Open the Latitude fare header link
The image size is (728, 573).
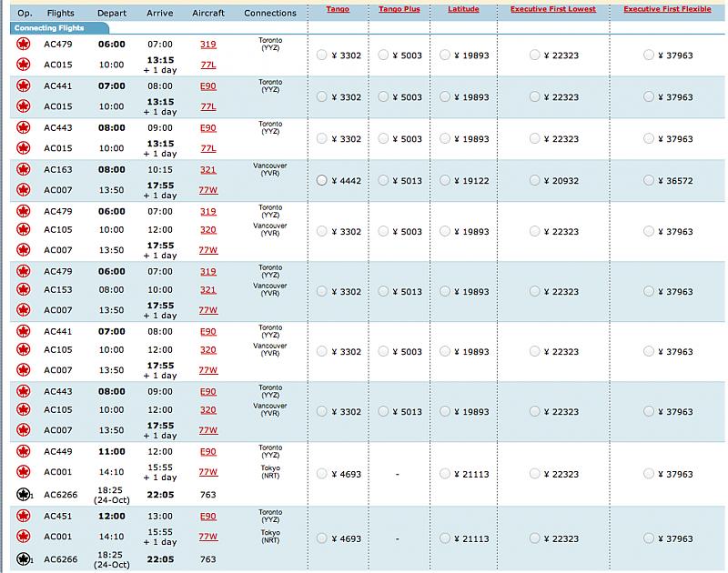[x=463, y=9]
